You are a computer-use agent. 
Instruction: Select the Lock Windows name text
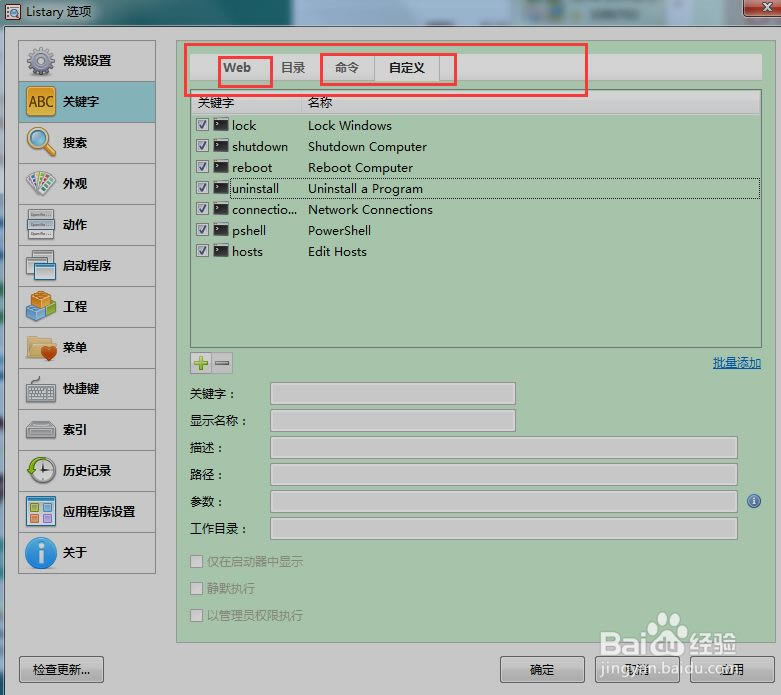(x=350, y=126)
